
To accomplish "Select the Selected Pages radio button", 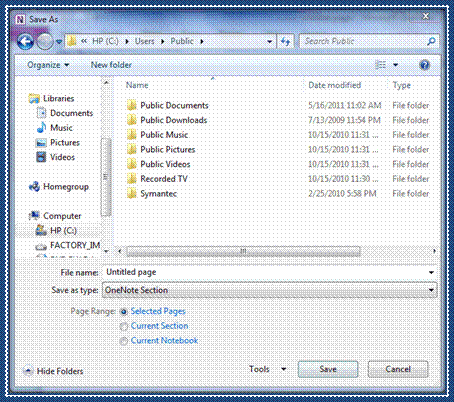I will 124,312.
